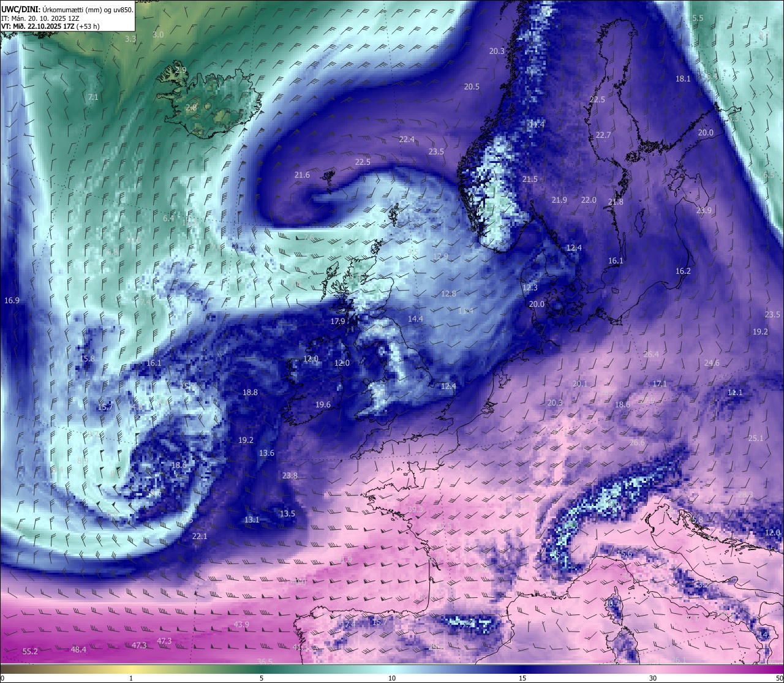The height and width of the screenshot is (683, 784).
Task: Select the '7.1' value west of Iceland
Action: coord(93,97)
